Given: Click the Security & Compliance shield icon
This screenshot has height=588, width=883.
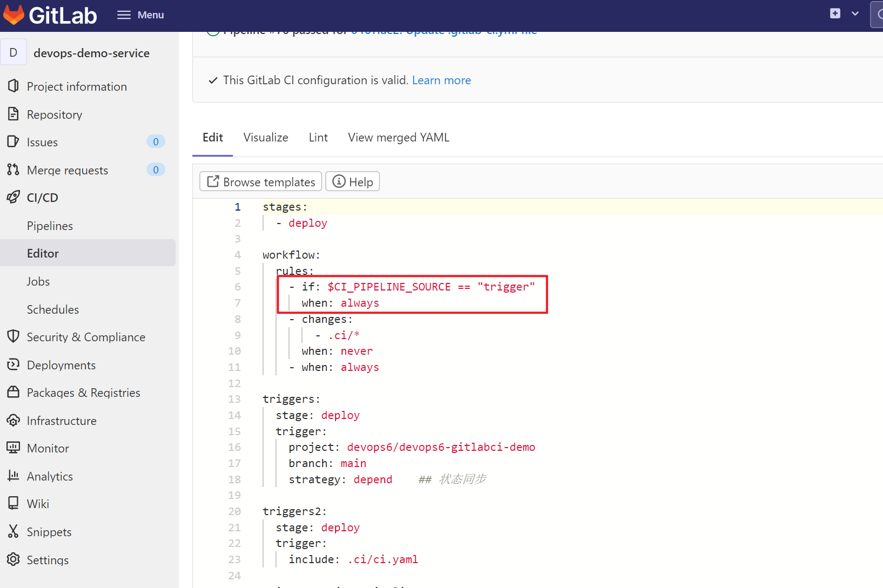Looking at the screenshot, I should pyautogui.click(x=14, y=336).
